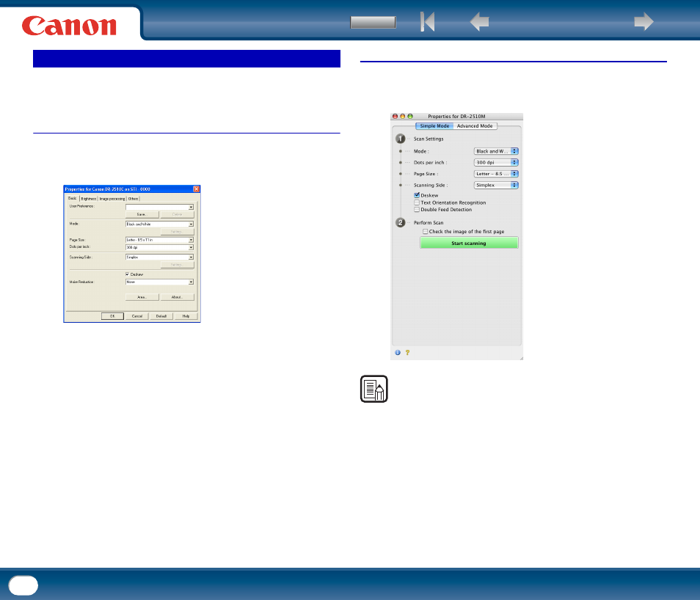Click the 'Scan Settings' heading text
The height and width of the screenshot is (600, 700).
pyautogui.click(x=429, y=139)
